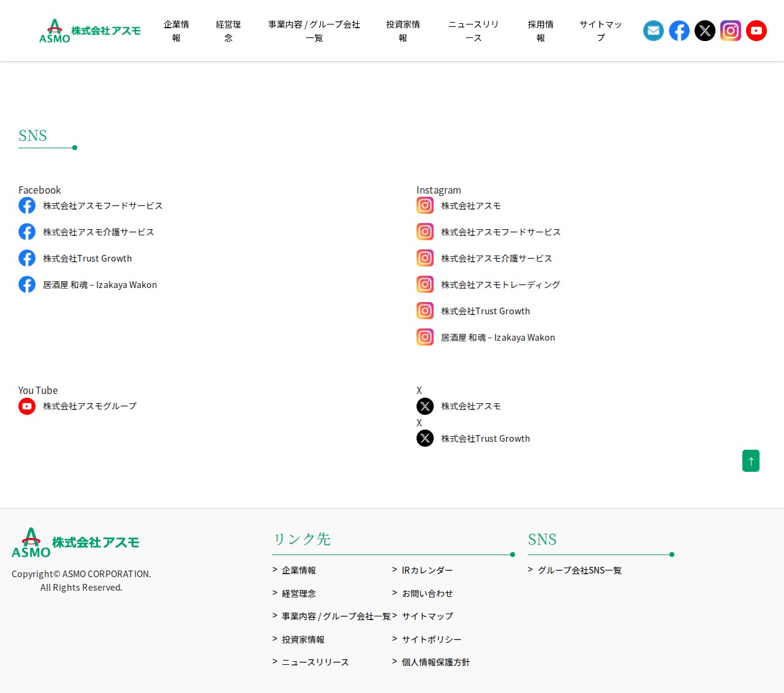Open Instagram link 株式会社アスモフードサービス
This screenshot has height=693, width=784.
[501, 232]
